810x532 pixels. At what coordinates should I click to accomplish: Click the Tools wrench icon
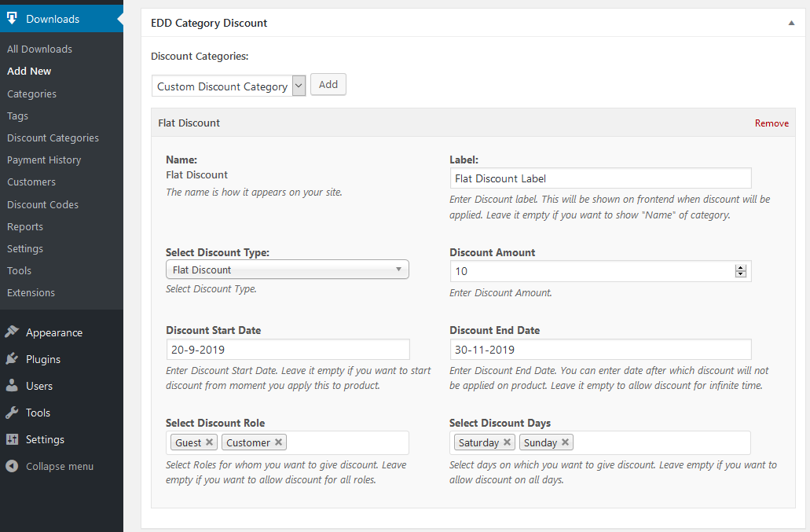point(12,413)
